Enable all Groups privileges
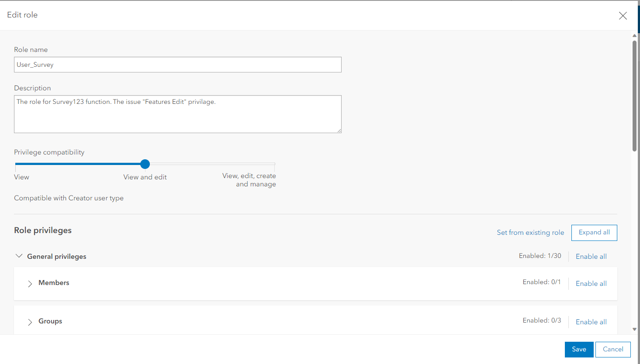Viewport: 640px width, 364px height. click(x=591, y=322)
